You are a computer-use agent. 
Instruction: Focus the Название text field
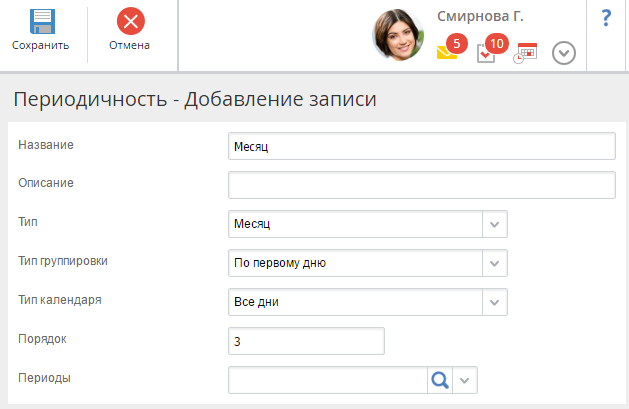click(421, 146)
